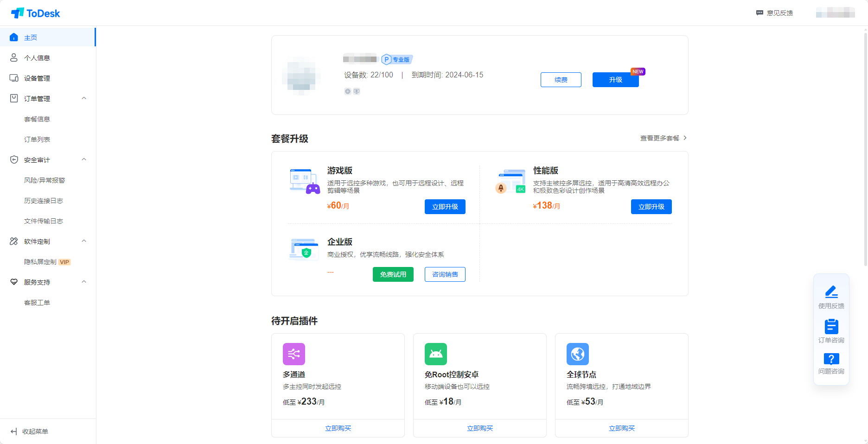
Task: Collapse the 软件定制 menu group
Action: tap(84, 241)
